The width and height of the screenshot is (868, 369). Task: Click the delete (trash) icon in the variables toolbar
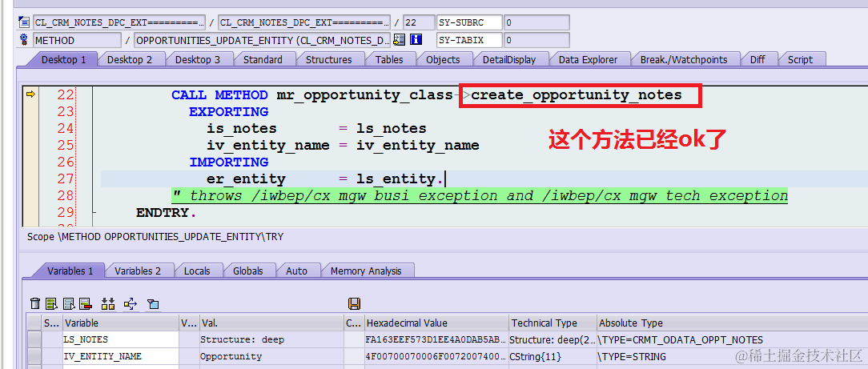(35, 303)
